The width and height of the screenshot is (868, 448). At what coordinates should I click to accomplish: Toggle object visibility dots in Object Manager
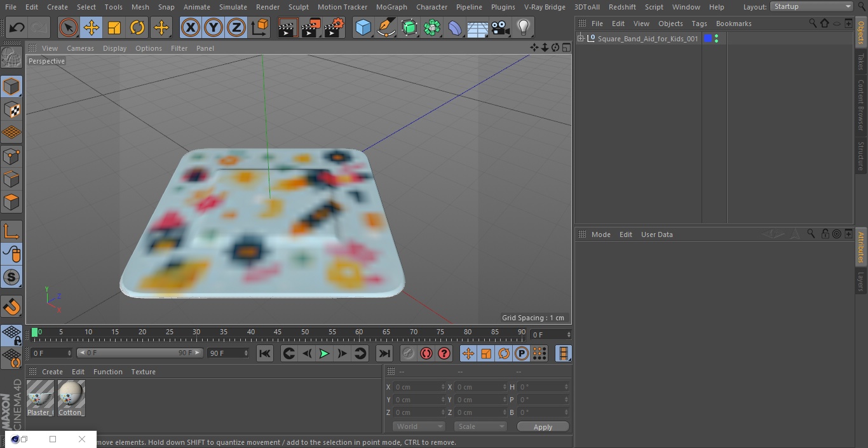pyautogui.click(x=717, y=39)
